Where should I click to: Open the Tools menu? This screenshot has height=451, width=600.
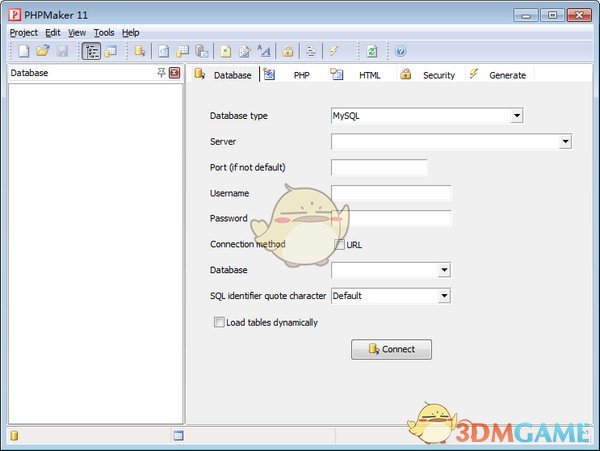104,32
